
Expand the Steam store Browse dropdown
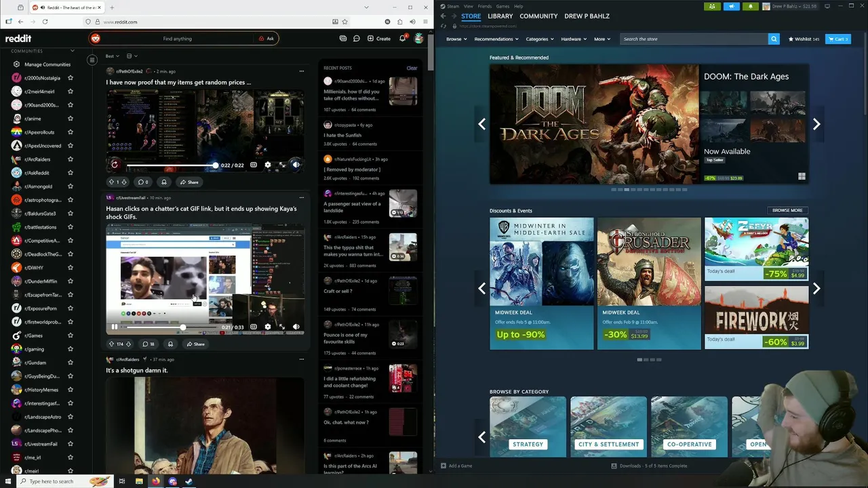(456, 39)
